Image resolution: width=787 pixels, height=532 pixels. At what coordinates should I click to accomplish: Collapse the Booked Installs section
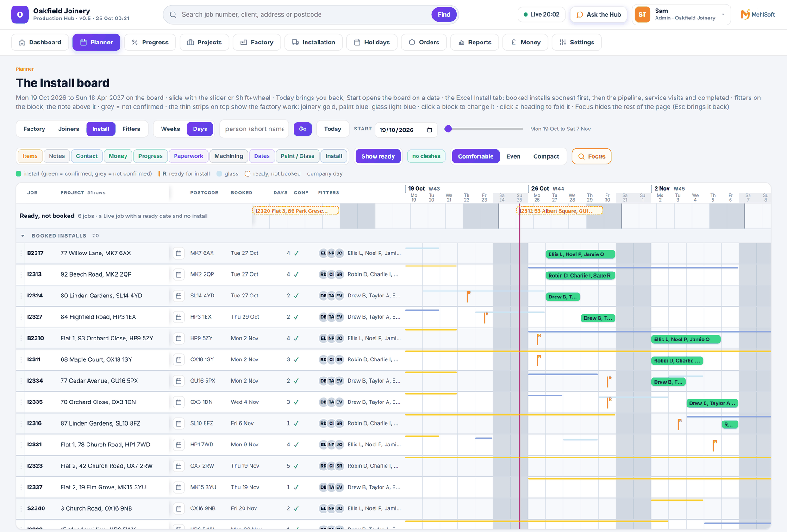click(23, 236)
